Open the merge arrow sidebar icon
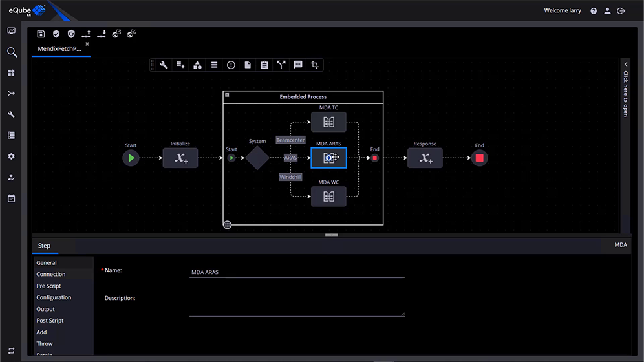This screenshot has height=362, width=644. (x=11, y=94)
